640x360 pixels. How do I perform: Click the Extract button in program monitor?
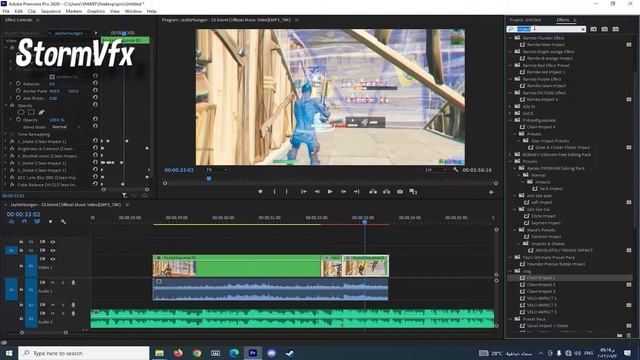pos(386,191)
